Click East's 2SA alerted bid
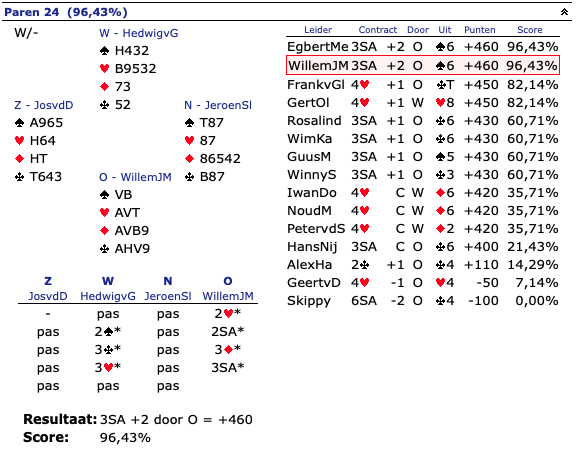Image resolution: width=581 pixels, height=452 pixels. coord(228,331)
